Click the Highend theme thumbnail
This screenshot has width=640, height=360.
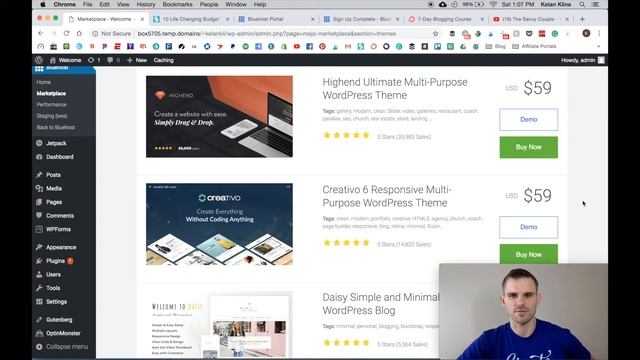pos(219,116)
